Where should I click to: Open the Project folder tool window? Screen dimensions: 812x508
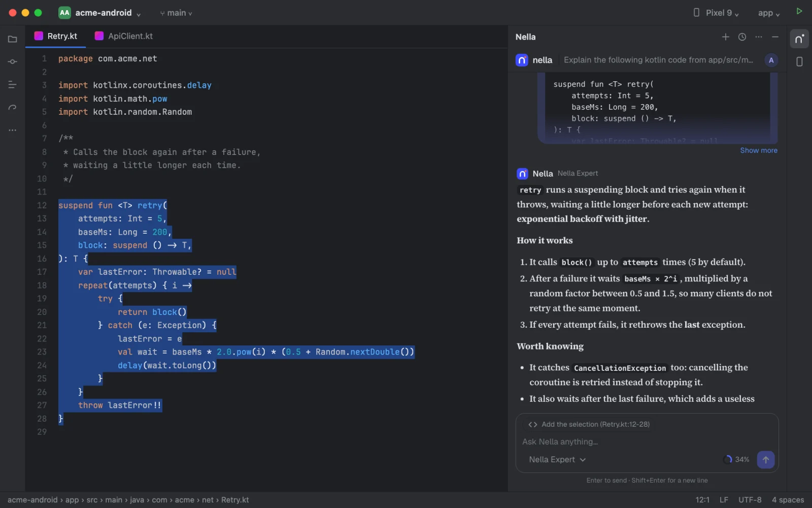pos(13,39)
